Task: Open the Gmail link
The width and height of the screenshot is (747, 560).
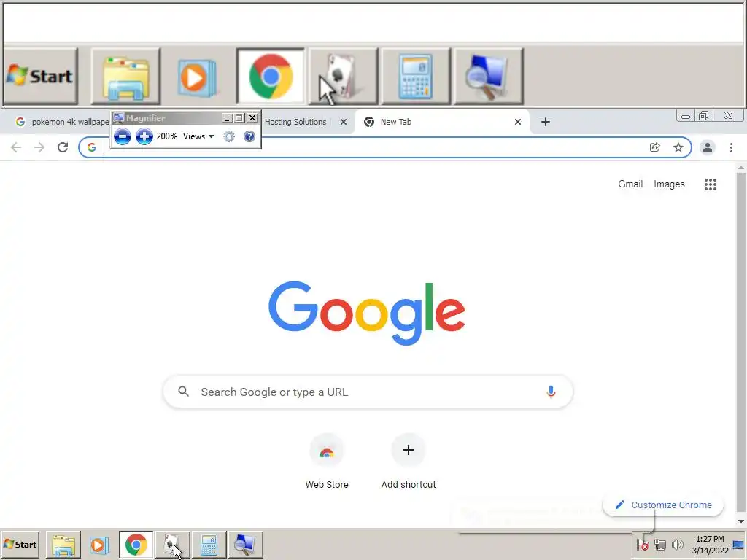Action: (630, 184)
